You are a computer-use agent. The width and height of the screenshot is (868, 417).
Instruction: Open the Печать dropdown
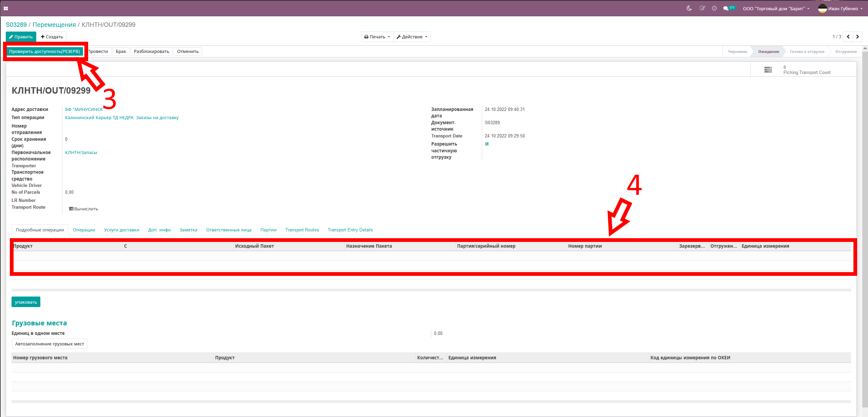[x=376, y=37]
